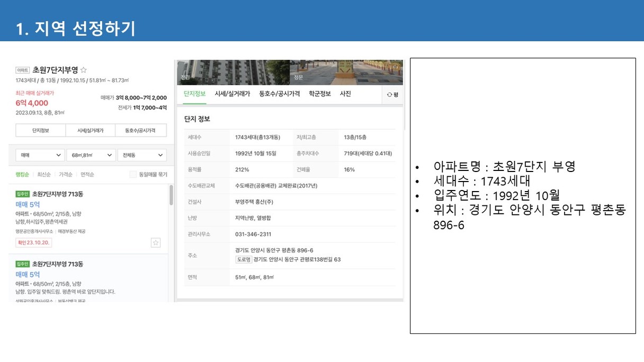Click the management office number 031-346-2311
Image resolution: width=644 pixels, height=362 pixels.
[x=253, y=234]
